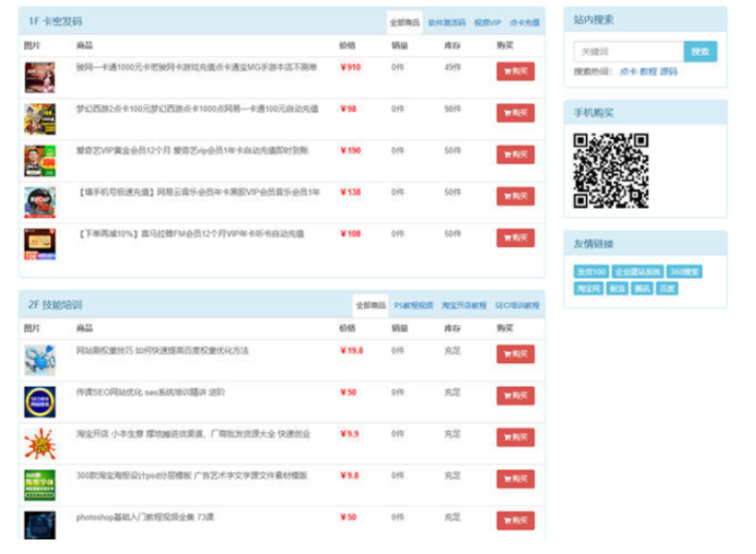Switch to the SEO培训教程 tab
The width and height of the screenshot is (756, 554).
517,305
